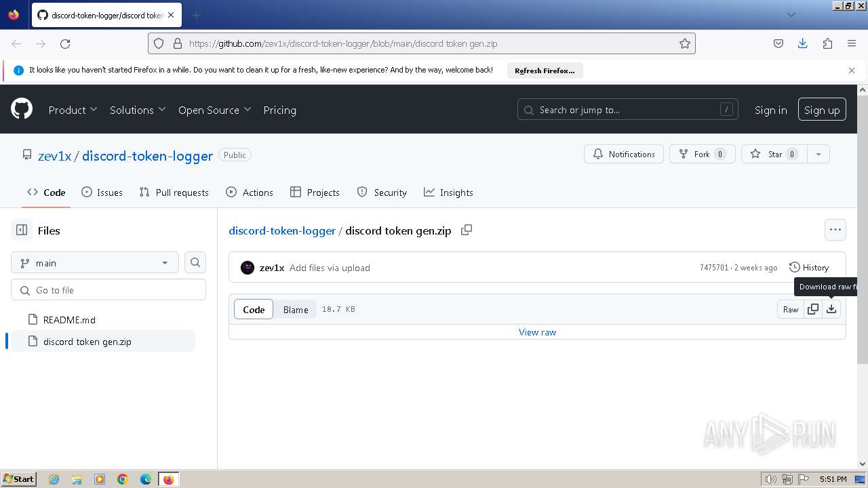Open Firefox extensions puzzle icon
The height and width of the screenshot is (488, 868).
(x=827, y=43)
